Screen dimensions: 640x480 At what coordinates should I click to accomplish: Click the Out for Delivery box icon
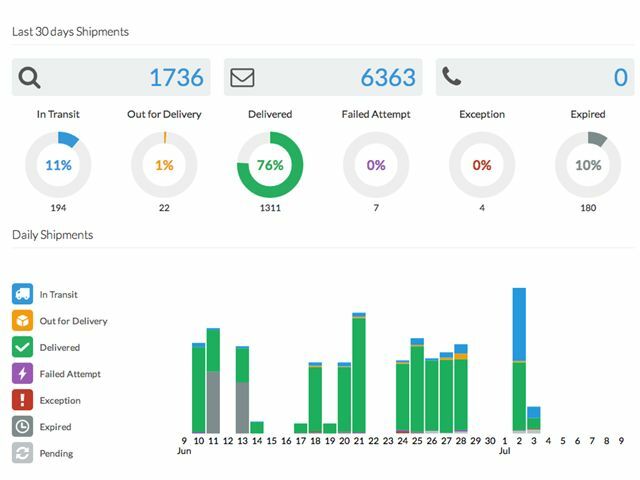(23, 321)
